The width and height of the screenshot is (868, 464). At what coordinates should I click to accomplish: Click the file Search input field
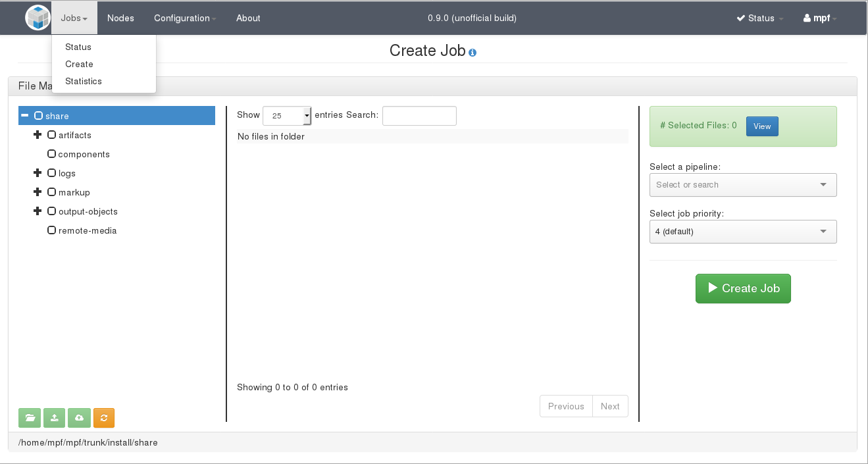coord(419,115)
